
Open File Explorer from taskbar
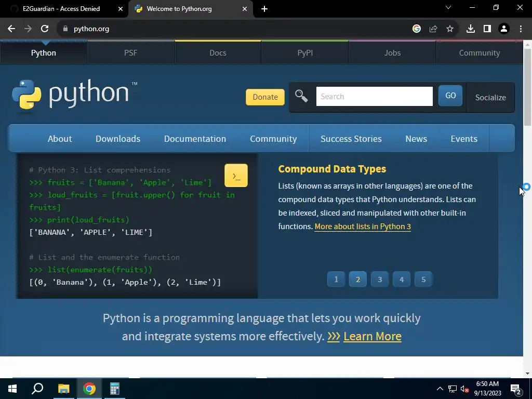[x=63, y=389]
